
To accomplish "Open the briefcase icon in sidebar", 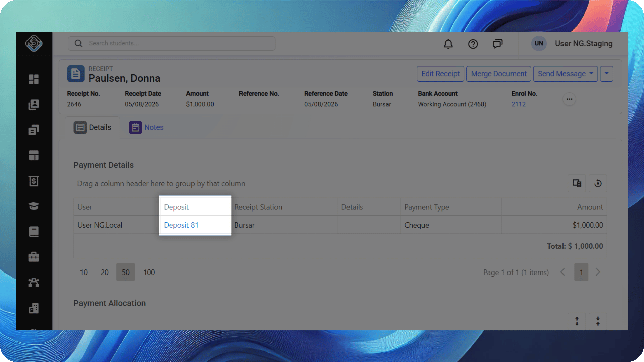I will click(34, 257).
